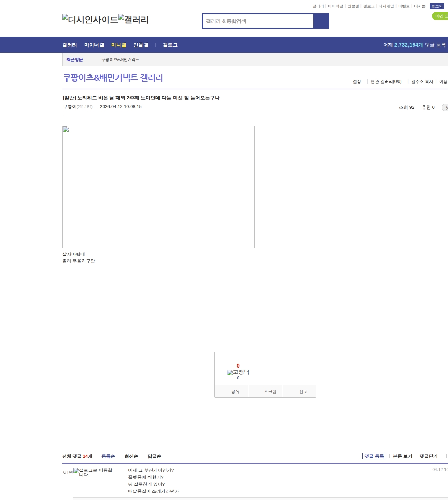The image size is (448, 500).
Task: Click the 신고 report button
Action: [303, 392]
